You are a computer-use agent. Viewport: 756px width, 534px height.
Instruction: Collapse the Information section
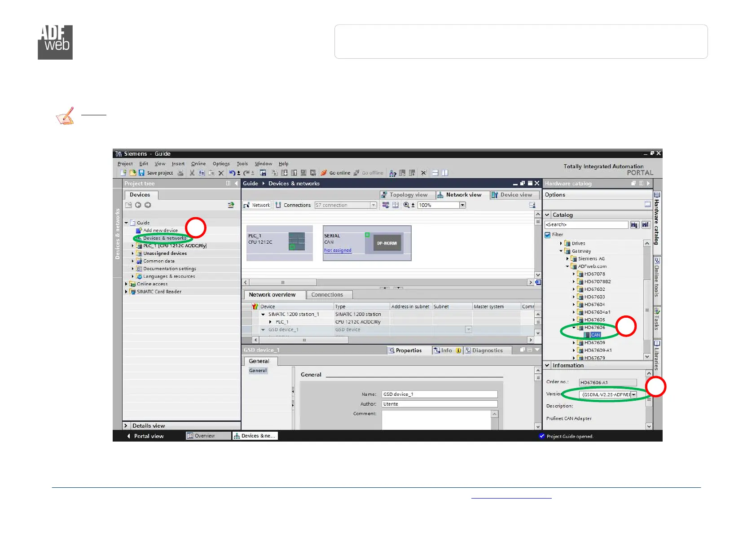pyautogui.click(x=547, y=366)
